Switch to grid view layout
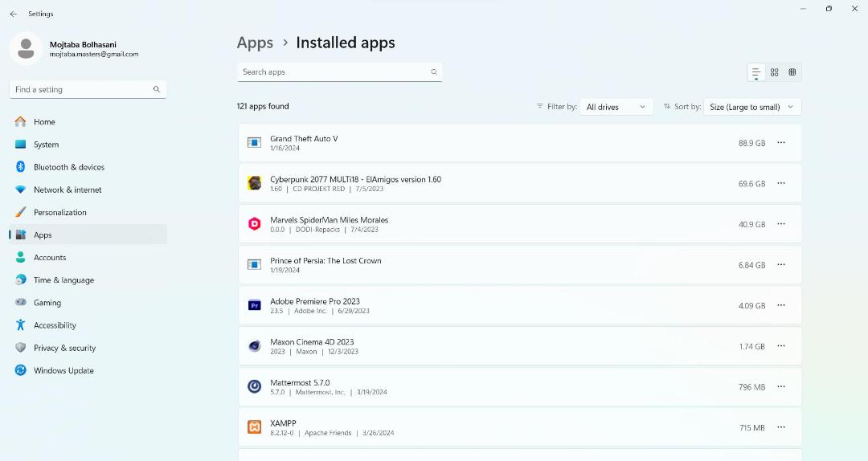The width and height of the screenshot is (868, 461). coord(775,72)
